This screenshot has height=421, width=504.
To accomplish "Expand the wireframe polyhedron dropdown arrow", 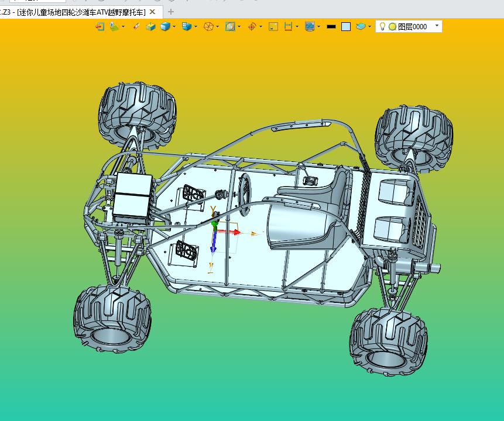I will (218, 27).
